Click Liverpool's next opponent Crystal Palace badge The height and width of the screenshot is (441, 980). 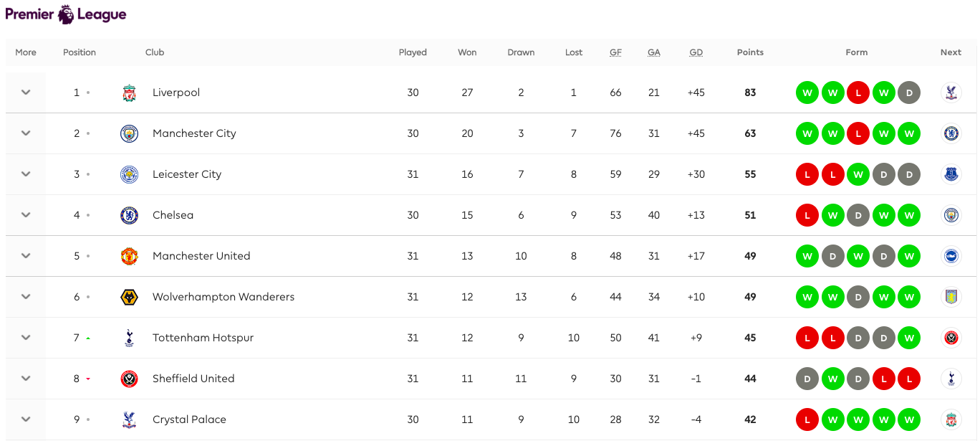(951, 93)
